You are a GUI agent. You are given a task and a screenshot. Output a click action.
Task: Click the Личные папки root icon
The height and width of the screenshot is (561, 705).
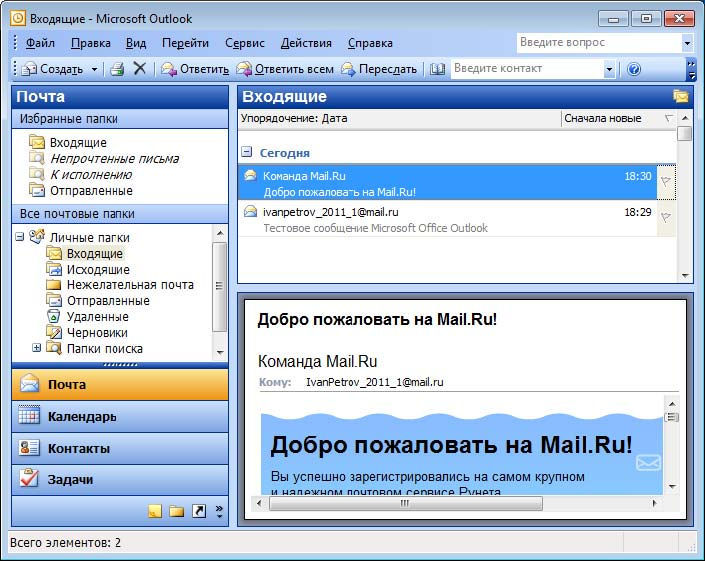[37, 236]
